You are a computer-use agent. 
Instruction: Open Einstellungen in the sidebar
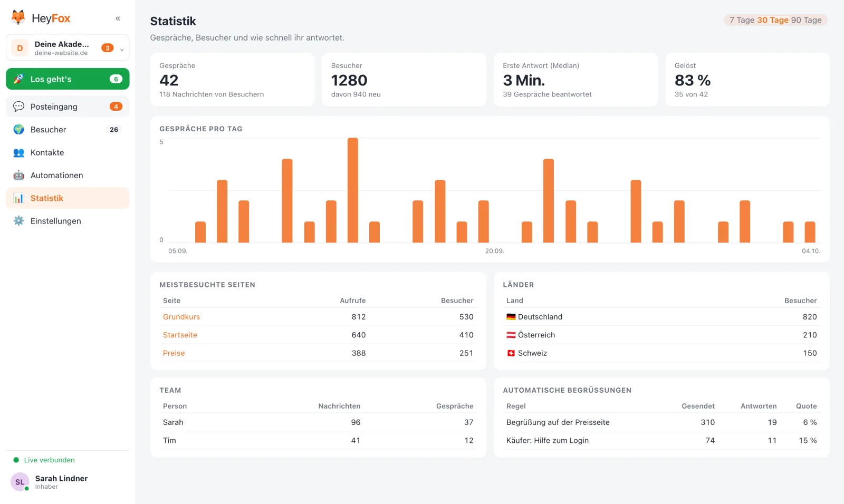68,221
